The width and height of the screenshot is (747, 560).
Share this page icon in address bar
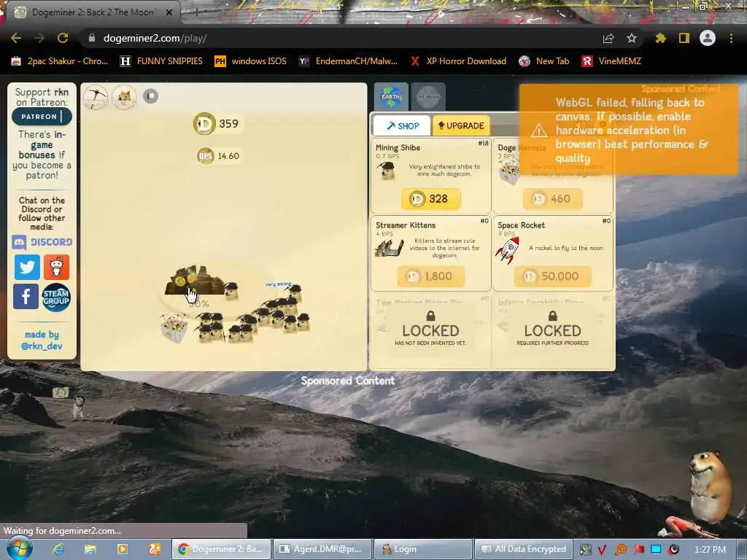click(x=608, y=38)
